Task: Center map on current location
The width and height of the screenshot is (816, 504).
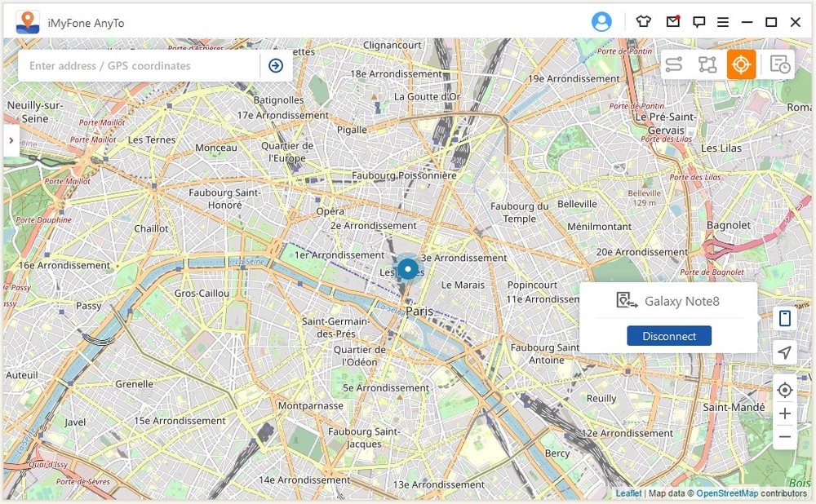Action: coord(785,391)
